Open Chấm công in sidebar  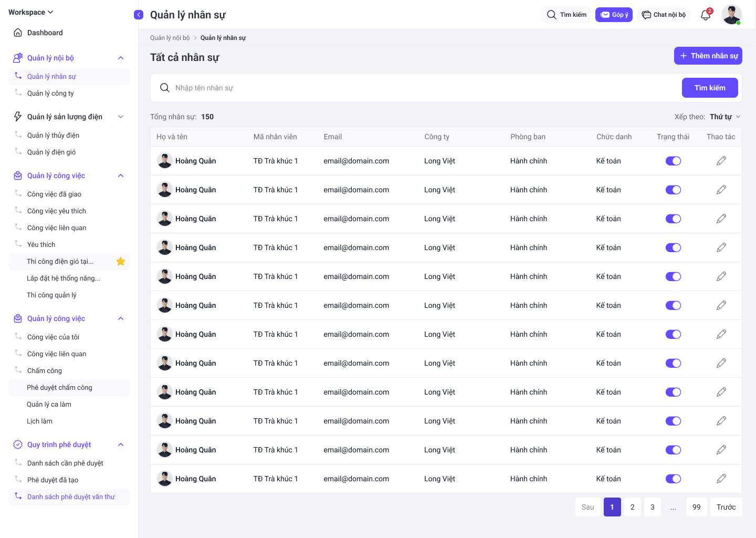69,370
